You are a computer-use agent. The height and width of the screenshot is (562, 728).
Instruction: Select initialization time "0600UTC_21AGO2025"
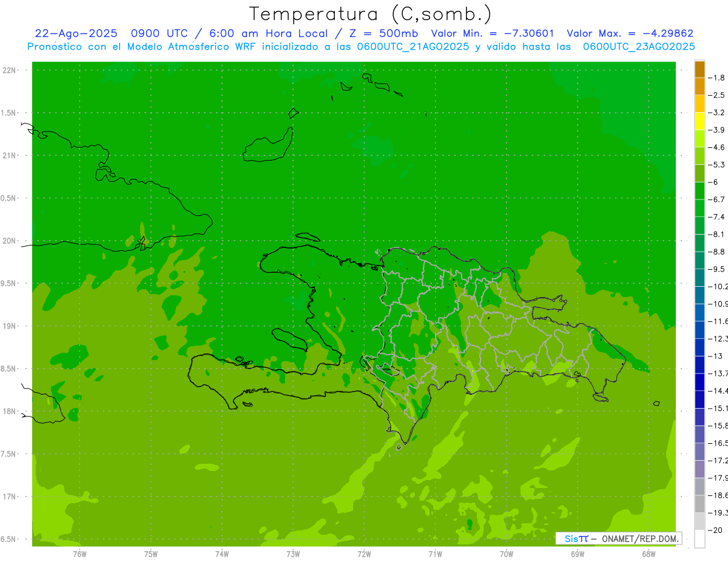tap(413, 46)
